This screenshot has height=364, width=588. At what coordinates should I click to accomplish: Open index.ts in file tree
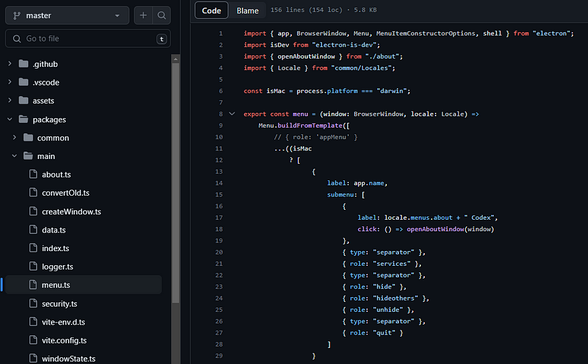coord(55,248)
